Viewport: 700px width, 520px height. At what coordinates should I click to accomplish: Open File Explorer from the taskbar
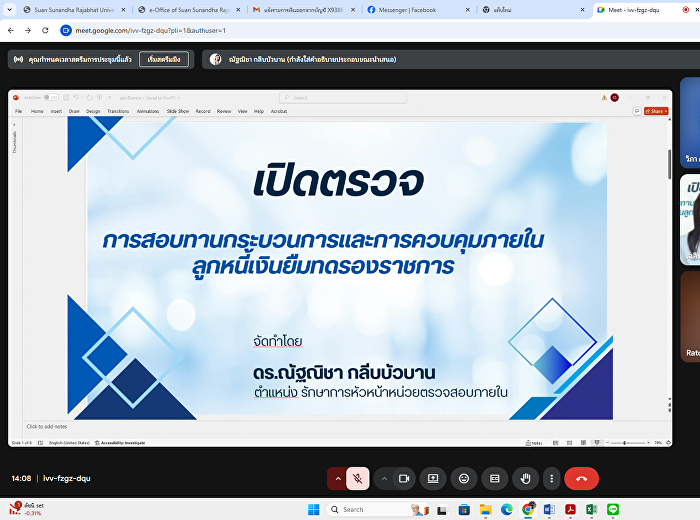pyautogui.click(x=485, y=510)
